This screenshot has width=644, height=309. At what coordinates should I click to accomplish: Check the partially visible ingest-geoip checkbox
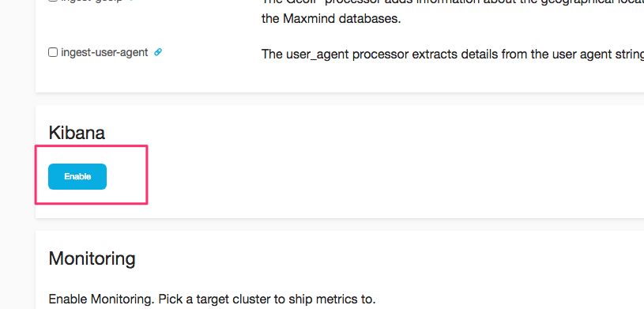point(53,1)
